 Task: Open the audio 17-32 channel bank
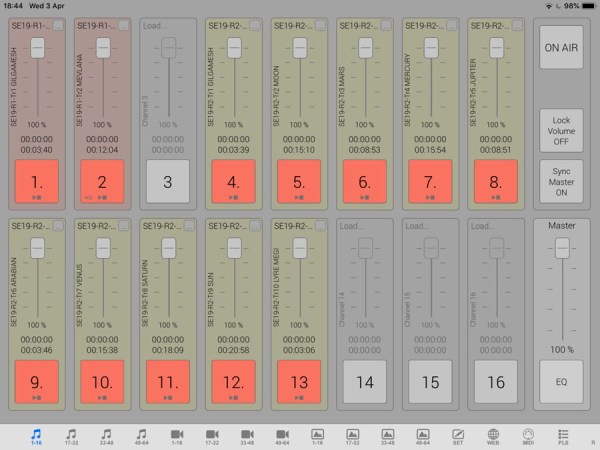pyautogui.click(x=71, y=436)
